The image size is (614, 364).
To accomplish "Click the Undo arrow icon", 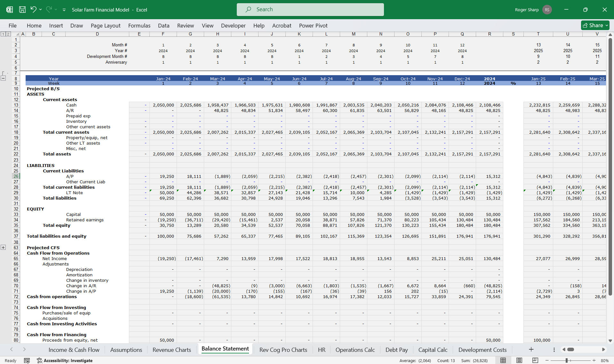I will (33, 10).
